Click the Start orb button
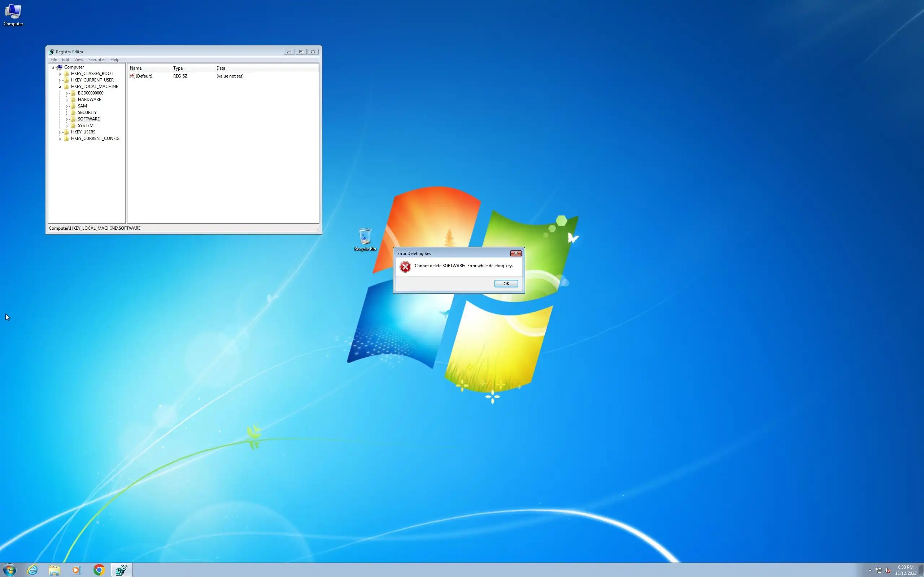 9,570
